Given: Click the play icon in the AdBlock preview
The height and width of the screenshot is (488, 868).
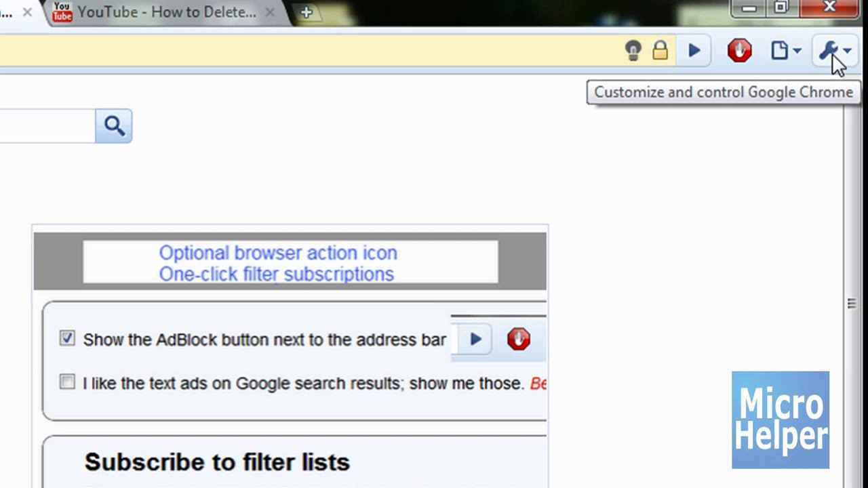Looking at the screenshot, I should point(475,339).
